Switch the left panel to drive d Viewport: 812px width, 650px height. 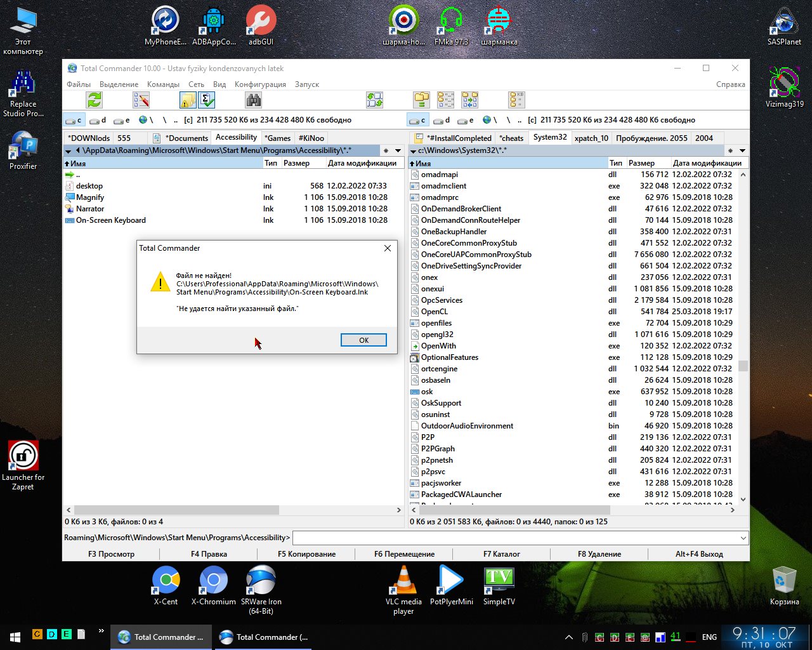98,120
